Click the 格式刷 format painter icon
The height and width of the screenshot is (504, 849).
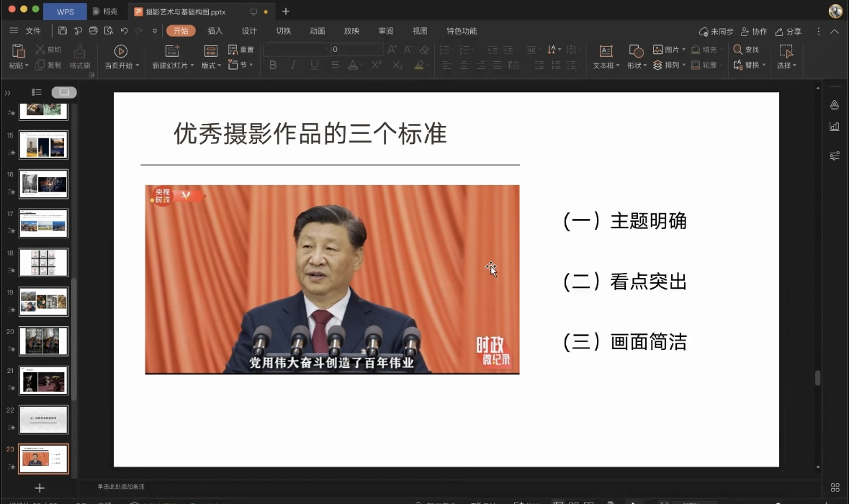(79, 51)
